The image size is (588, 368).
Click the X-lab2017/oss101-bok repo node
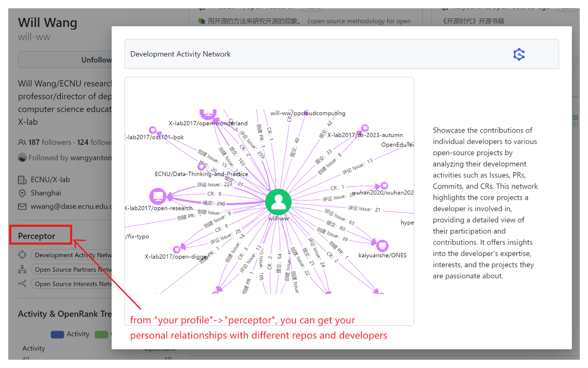coord(153,131)
